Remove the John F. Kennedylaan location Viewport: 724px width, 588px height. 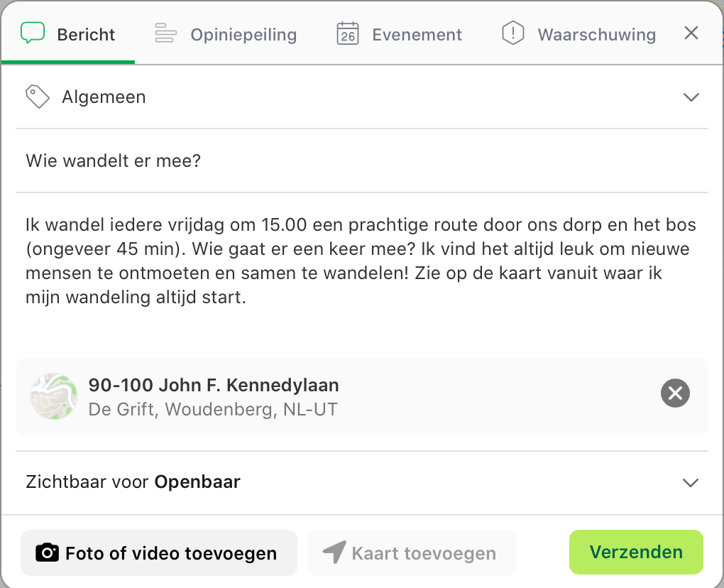point(675,393)
